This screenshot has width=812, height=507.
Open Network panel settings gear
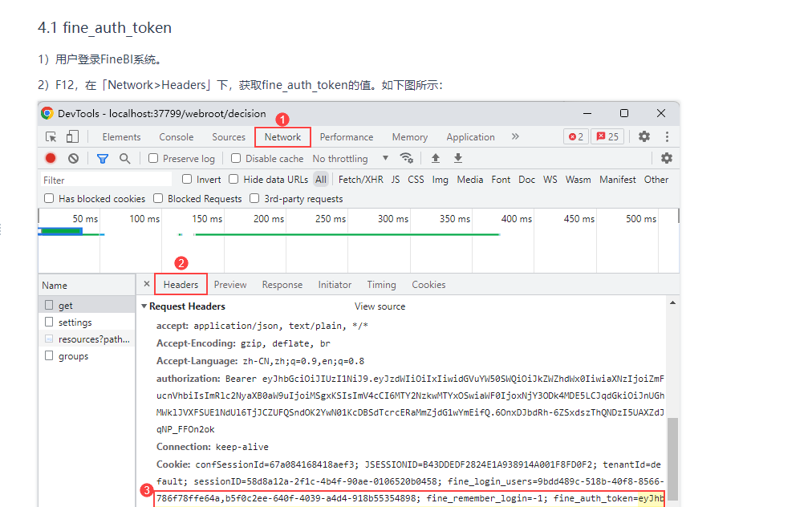tap(667, 158)
